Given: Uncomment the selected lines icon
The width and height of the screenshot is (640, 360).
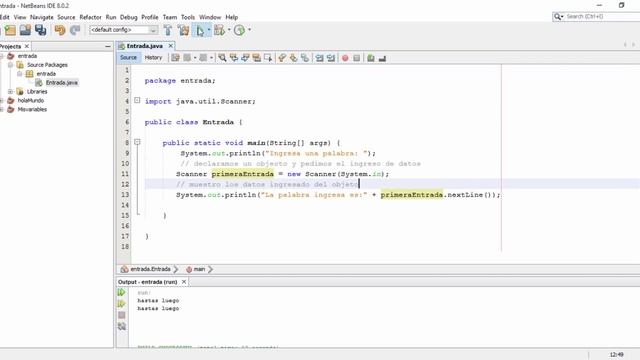Looking at the screenshot, I should [382, 58].
